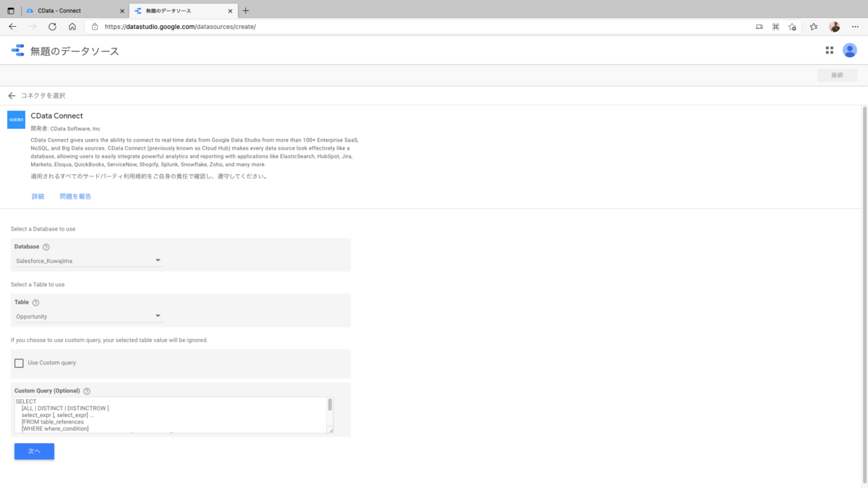Open the tab actions menu icon
This screenshot has width=868, height=488.
coord(11,11)
